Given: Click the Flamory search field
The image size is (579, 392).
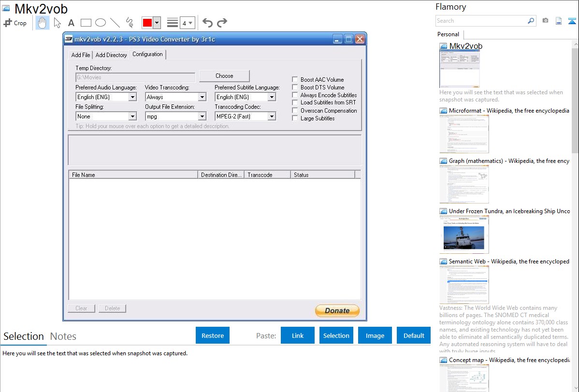Looking at the screenshot, I should point(481,21).
